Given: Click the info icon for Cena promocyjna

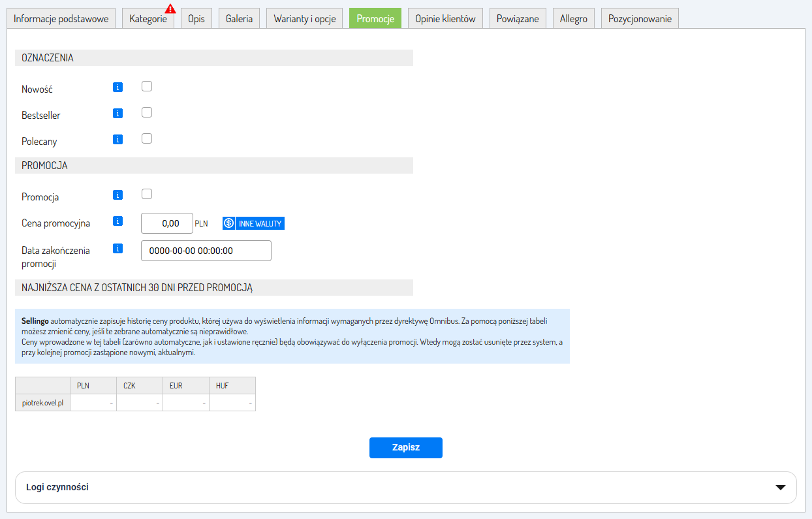Looking at the screenshot, I should point(117,221).
